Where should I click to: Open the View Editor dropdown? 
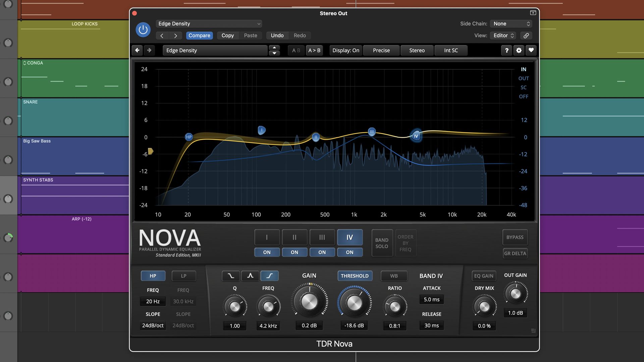pos(503,35)
